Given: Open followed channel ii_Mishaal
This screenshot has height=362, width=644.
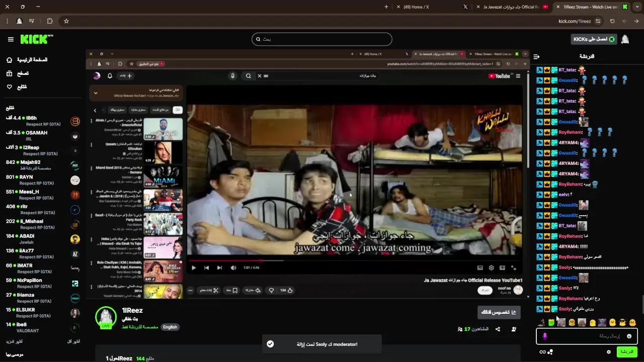Looking at the screenshot, I should 42,224.
